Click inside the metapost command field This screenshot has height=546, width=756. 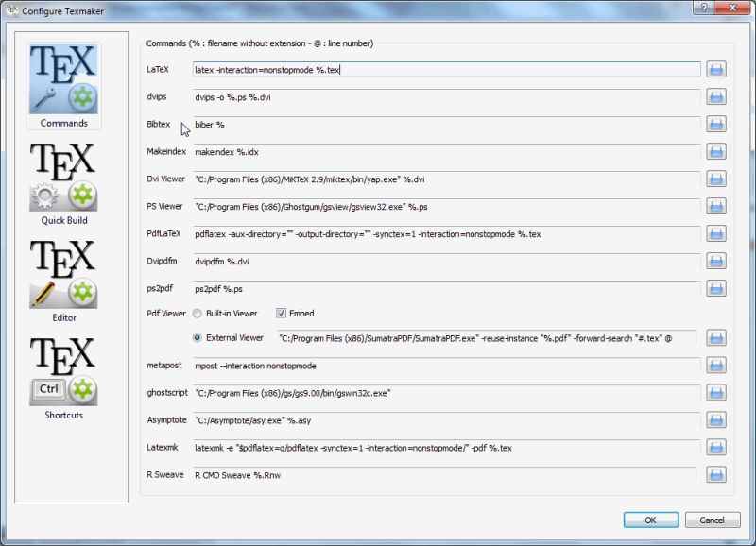(425, 364)
